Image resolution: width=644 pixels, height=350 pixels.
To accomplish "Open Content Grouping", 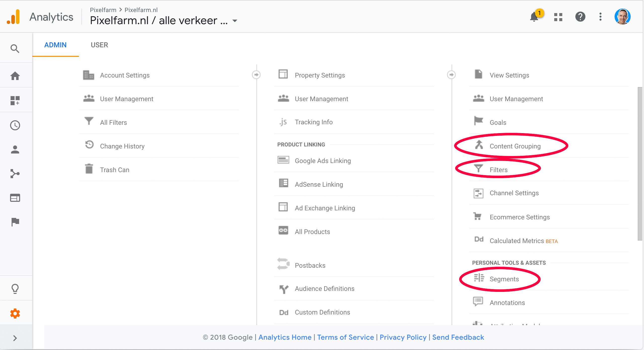I will 549,146.
